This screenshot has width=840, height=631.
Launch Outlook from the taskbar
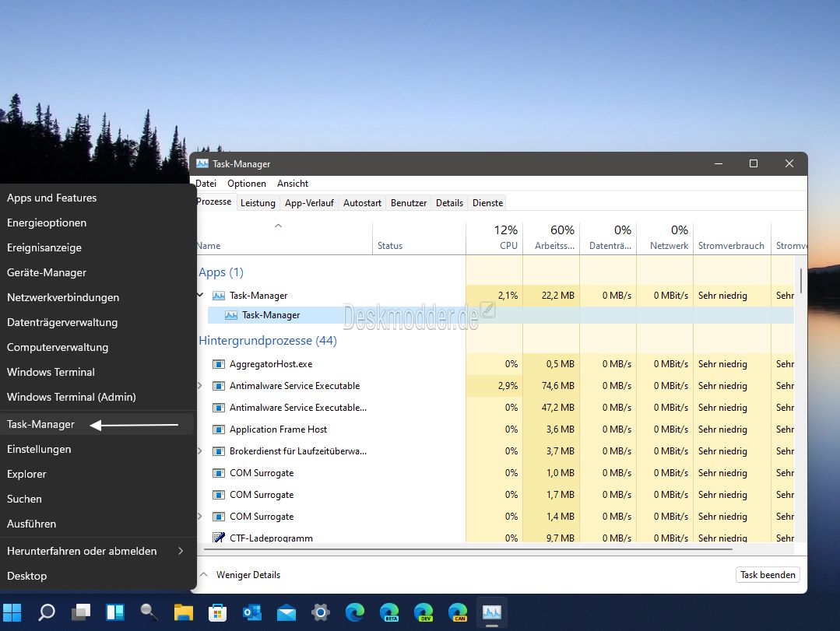tap(251, 612)
